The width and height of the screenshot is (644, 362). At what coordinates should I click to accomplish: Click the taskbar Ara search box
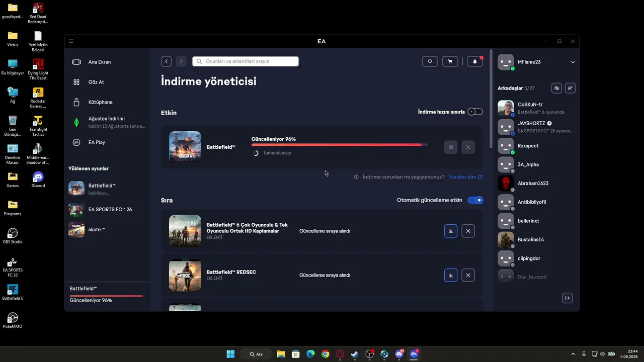point(256,354)
